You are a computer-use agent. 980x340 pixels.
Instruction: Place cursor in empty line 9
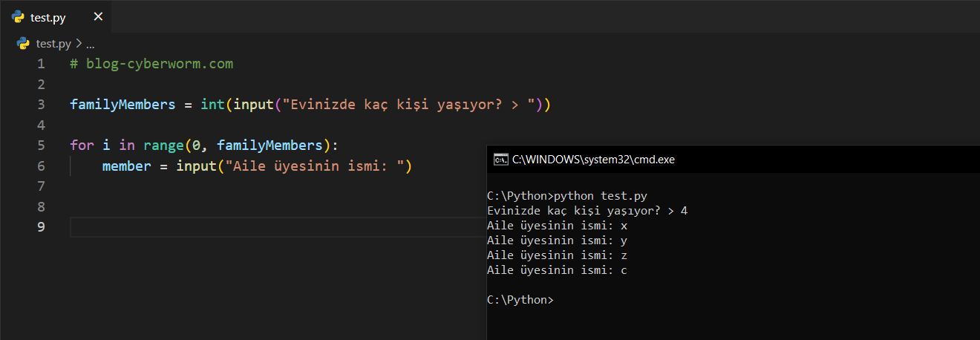pyautogui.click(x=275, y=226)
